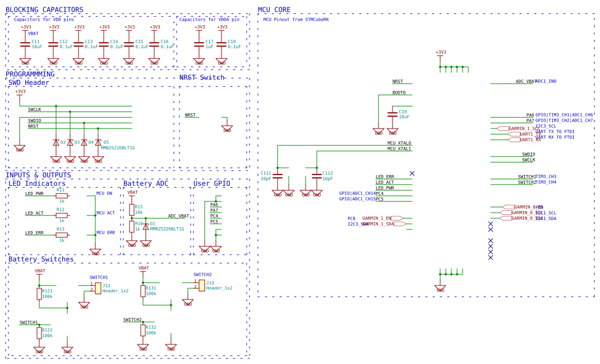The height and width of the screenshot is (364, 600).
Task: Select diode D4 in SWD Header
Action: (x=84, y=142)
